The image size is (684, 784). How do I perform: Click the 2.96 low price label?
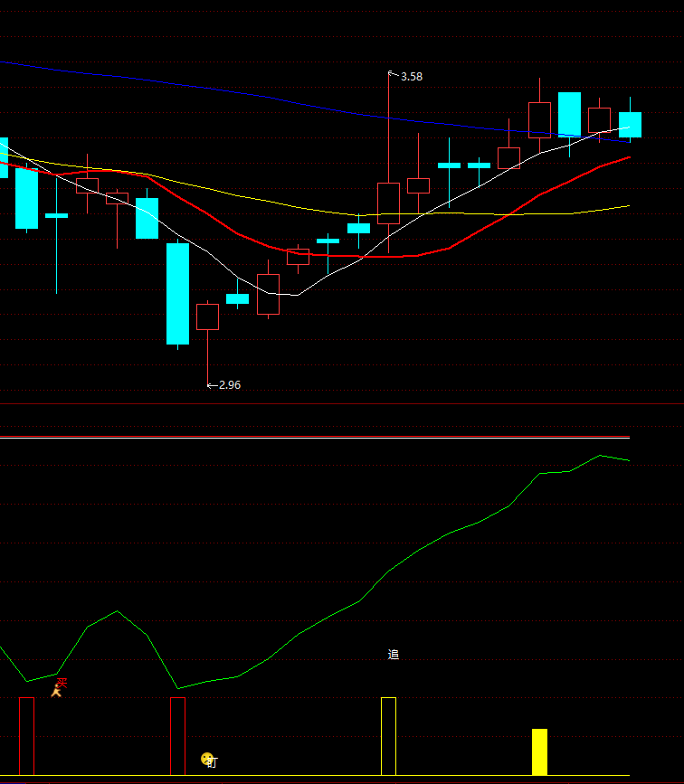pyautogui.click(x=230, y=385)
